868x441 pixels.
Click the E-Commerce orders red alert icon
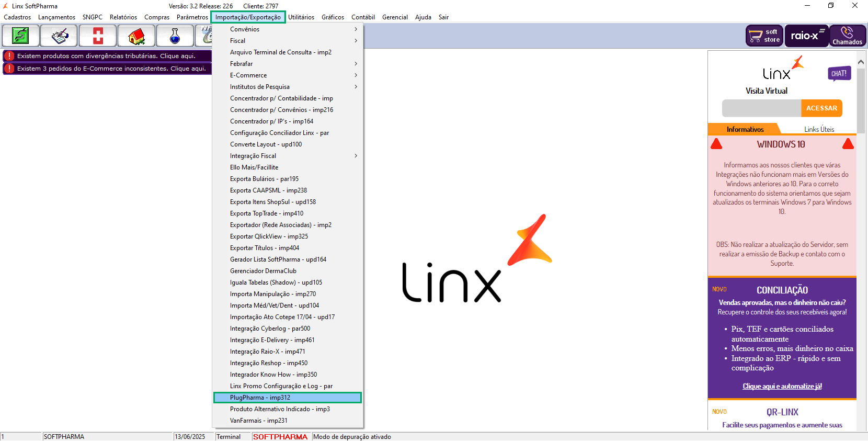tap(9, 69)
